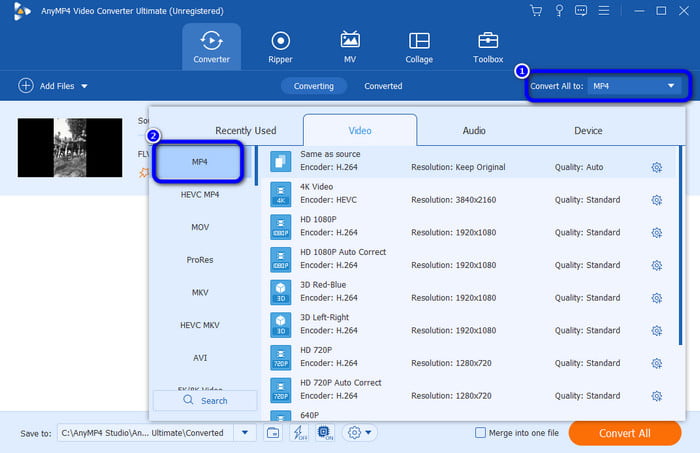Viewport: 700px width, 453px height.
Task: Open the feedback chat icon
Action: tap(581, 10)
